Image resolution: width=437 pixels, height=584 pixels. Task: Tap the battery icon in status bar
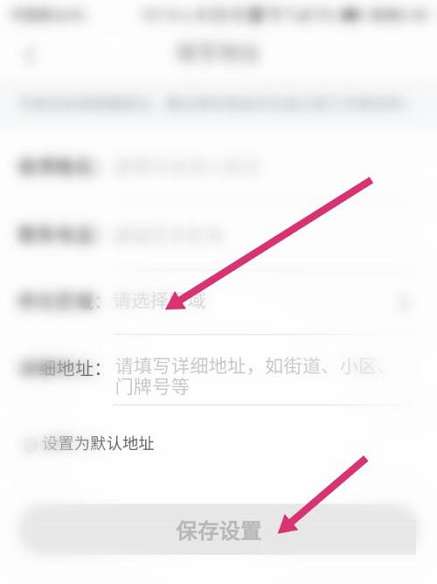click(349, 15)
